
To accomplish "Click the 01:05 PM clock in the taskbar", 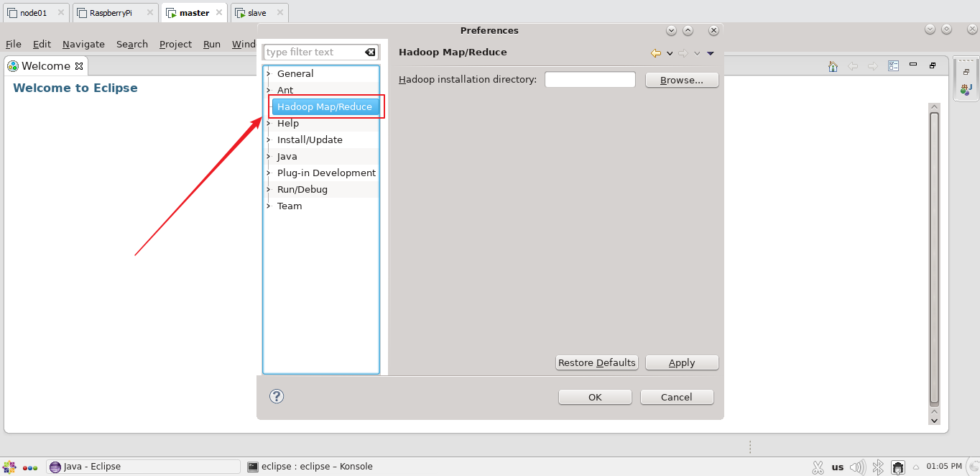I will [x=944, y=467].
